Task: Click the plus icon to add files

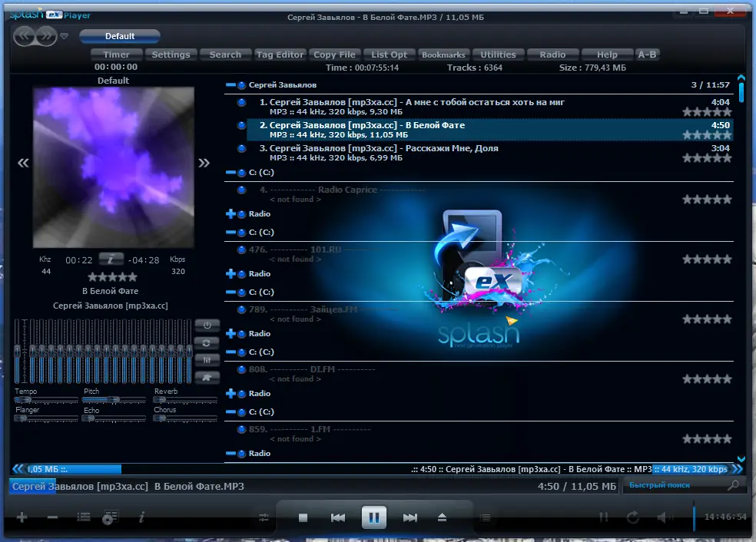Action: (x=22, y=517)
